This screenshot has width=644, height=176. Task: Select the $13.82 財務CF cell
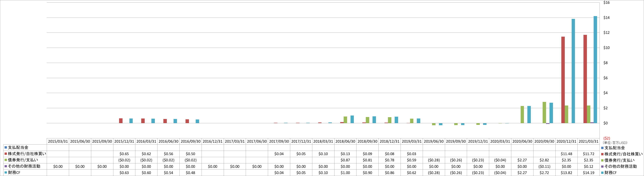pyautogui.click(x=566, y=173)
